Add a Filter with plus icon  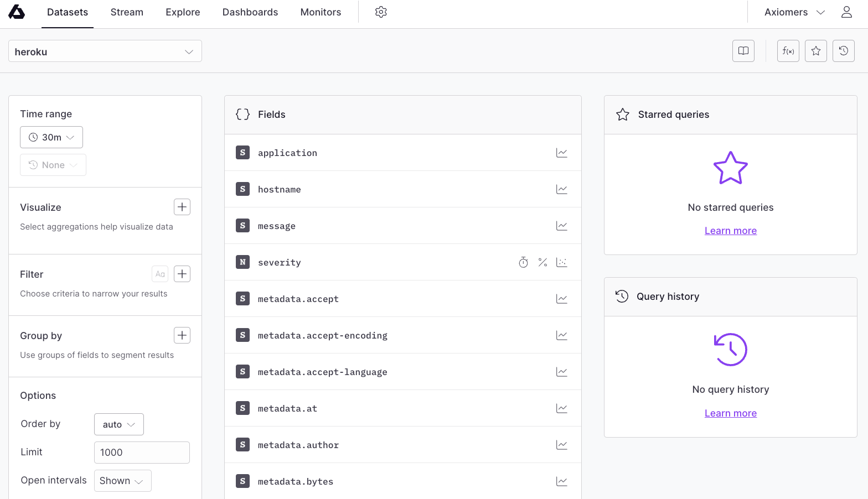coord(182,274)
